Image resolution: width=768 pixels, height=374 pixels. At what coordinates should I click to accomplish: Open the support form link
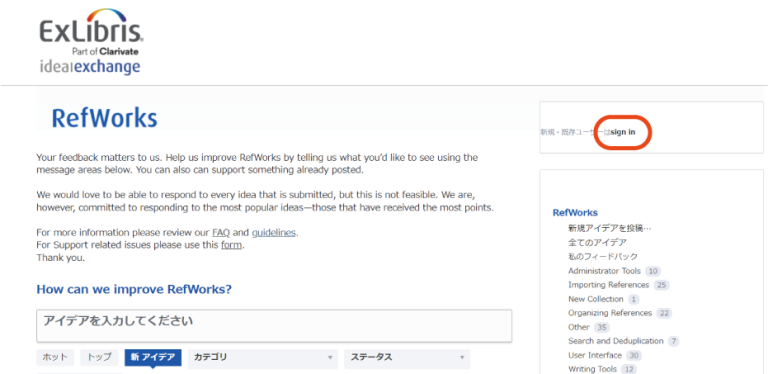coord(231,245)
